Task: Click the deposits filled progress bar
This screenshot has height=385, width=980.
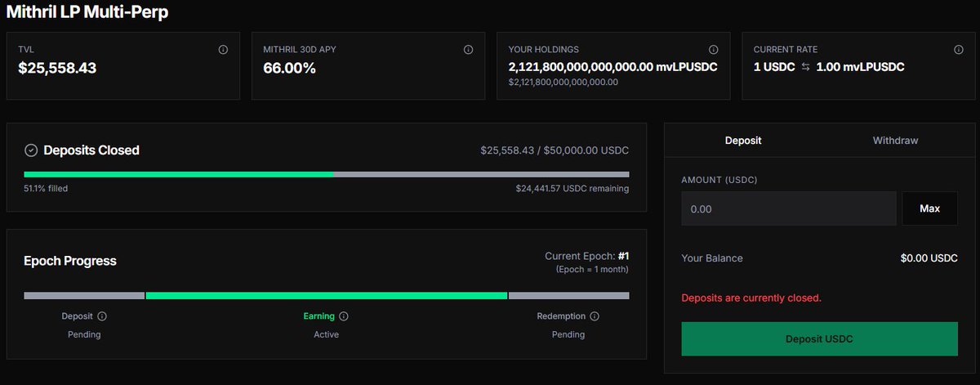Action: coord(327,174)
